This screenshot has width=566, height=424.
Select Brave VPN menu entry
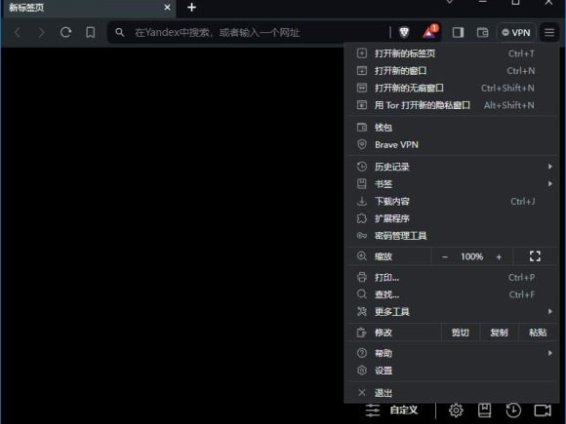[451, 145]
